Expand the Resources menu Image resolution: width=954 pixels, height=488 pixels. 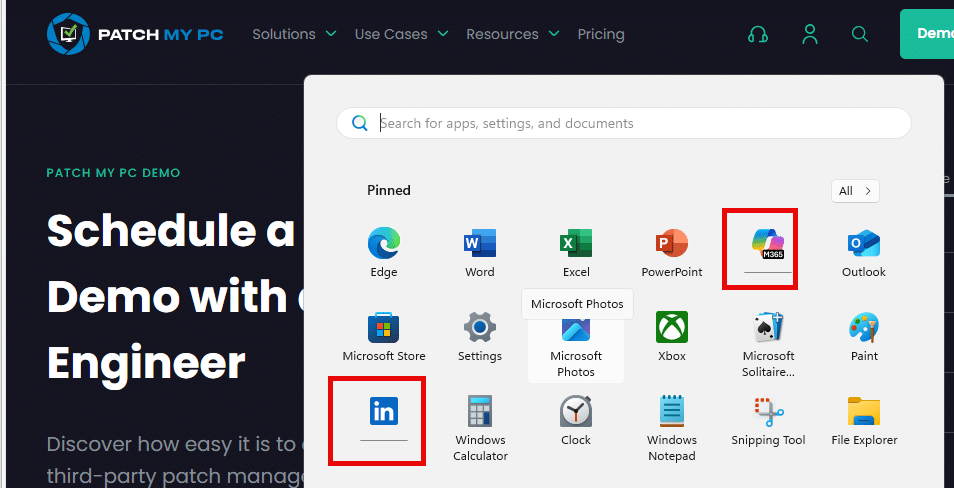coord(513,34)
